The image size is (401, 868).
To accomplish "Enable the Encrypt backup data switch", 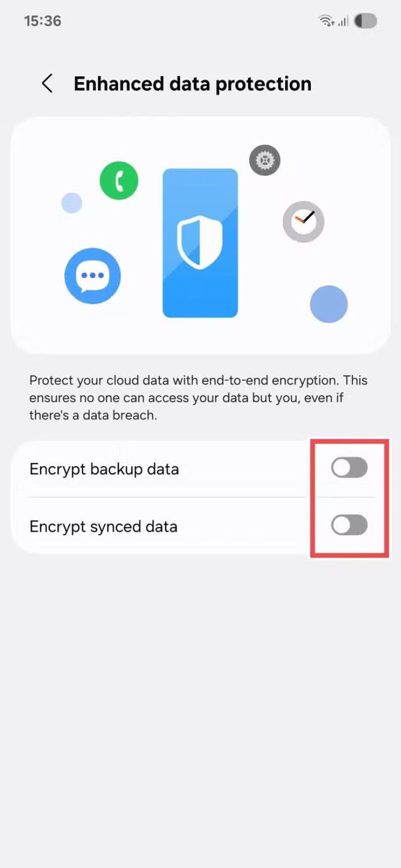I will tap(349, 468).
